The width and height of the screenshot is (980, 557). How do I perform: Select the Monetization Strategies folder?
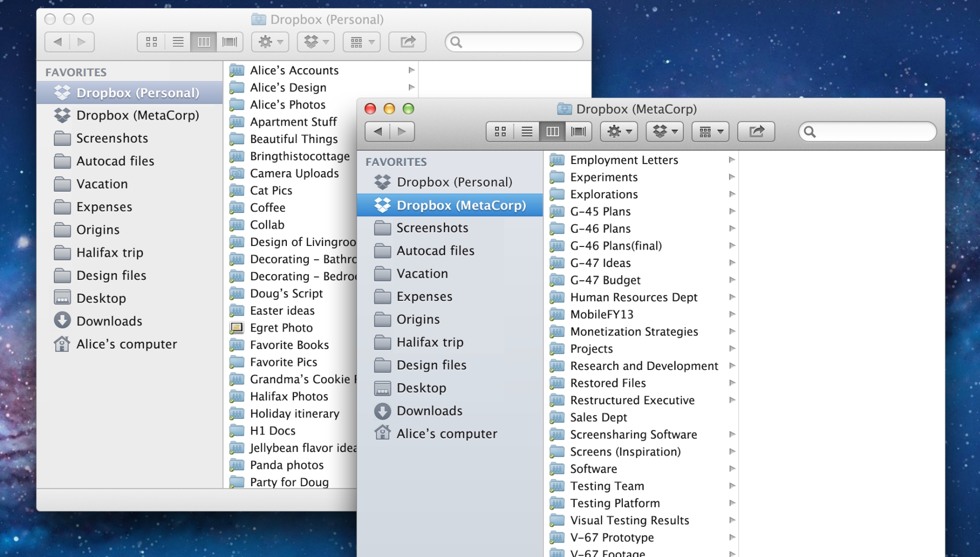pyautogui.click(x=642, y=332)
